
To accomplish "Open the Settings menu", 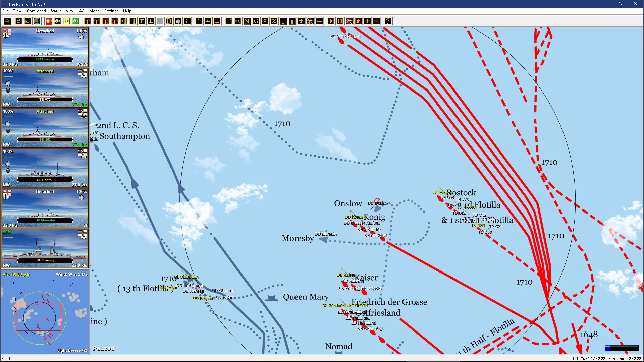I will click(x=111, y=11).
